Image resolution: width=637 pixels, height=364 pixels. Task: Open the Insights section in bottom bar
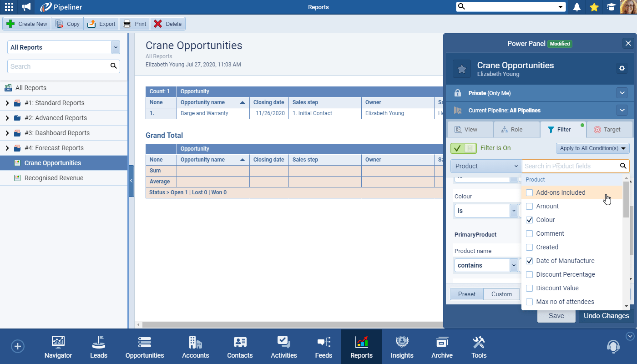[402, 347]
